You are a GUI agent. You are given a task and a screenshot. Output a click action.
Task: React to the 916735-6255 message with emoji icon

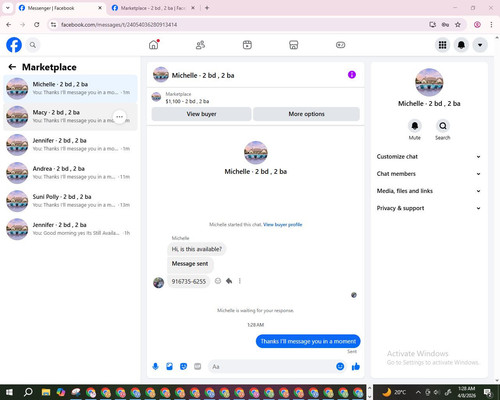point(218,281)
